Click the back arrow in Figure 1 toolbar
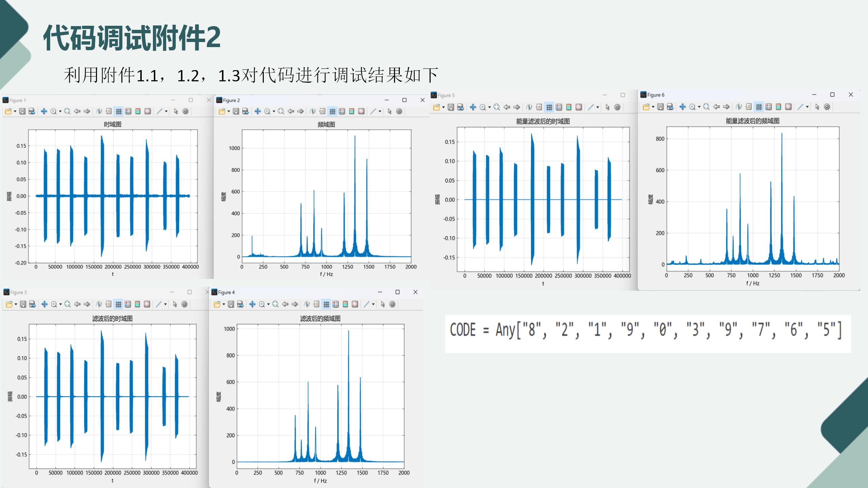Image resolution: width=868 pixels, height=488 pixels. click(77, 111)
